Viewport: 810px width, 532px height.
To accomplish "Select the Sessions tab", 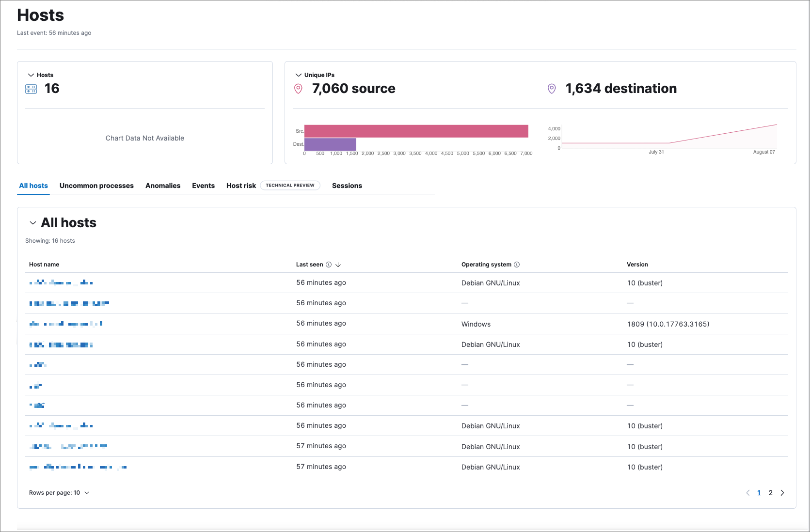I will point(347,186).
